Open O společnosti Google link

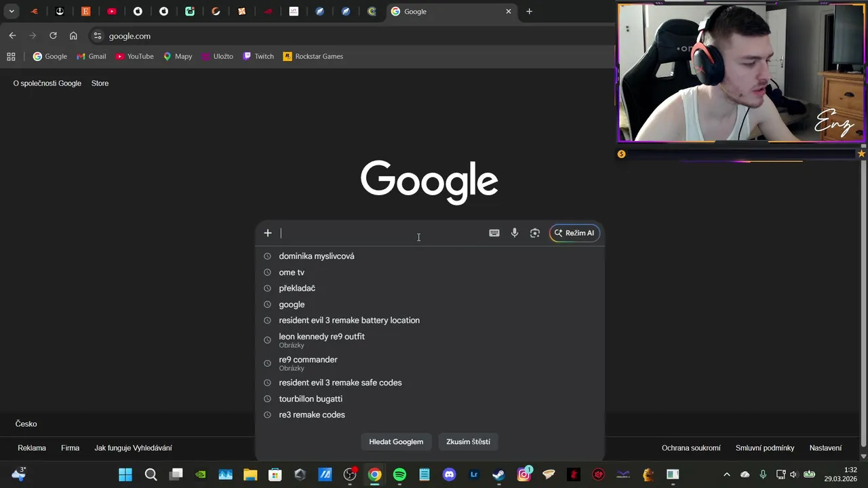point(47,83)
